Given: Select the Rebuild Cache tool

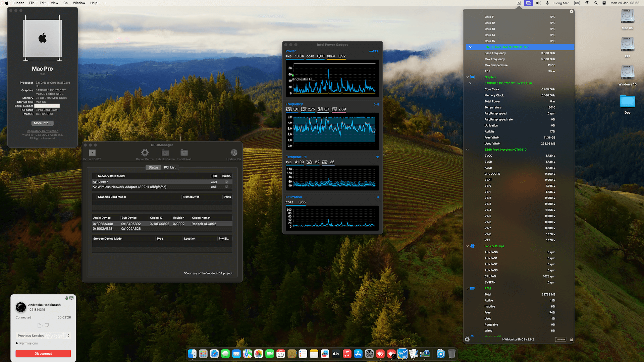Looking at the screenshot, I should tap(165, 152).
